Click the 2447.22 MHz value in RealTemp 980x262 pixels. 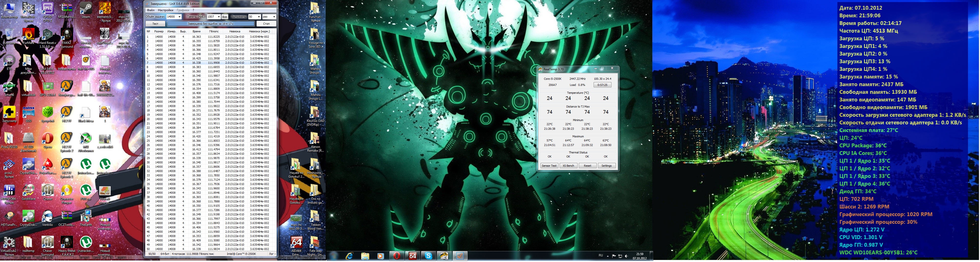tap(578, 78)
